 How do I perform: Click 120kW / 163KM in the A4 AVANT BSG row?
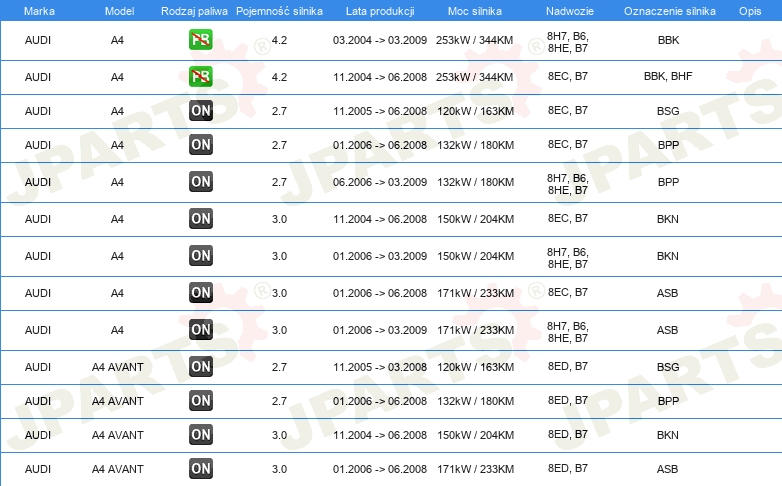475,367
